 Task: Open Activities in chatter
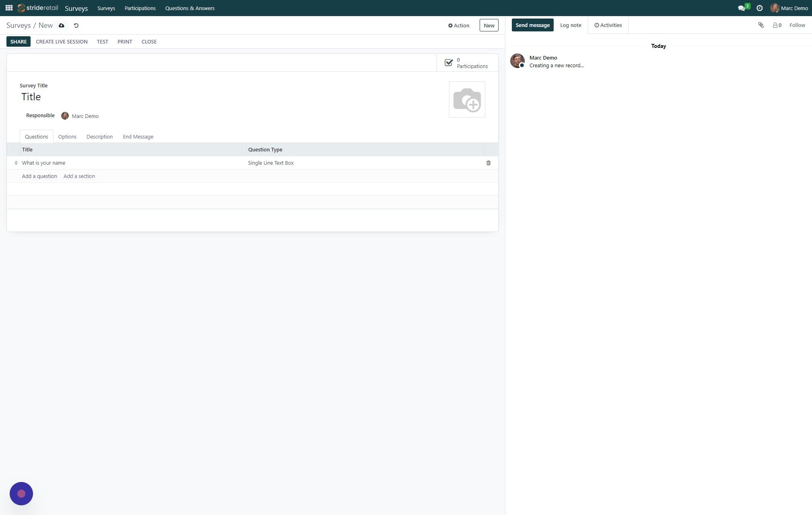608,25
